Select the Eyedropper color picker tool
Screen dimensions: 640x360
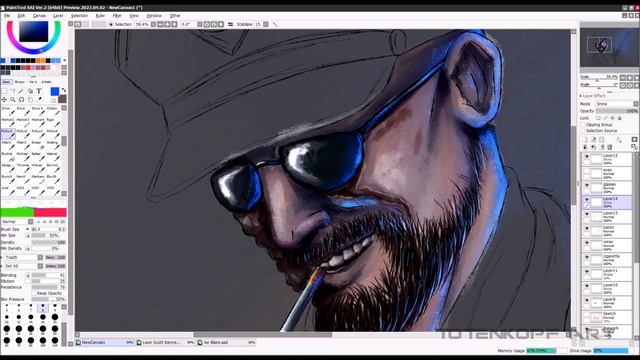point(40,100)
